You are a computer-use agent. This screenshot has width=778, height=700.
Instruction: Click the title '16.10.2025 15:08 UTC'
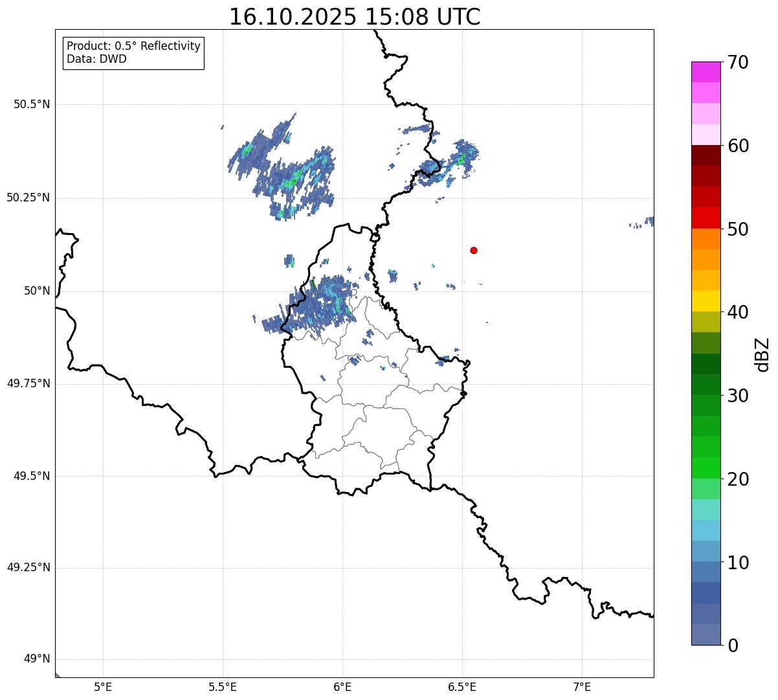coord(355,17)
